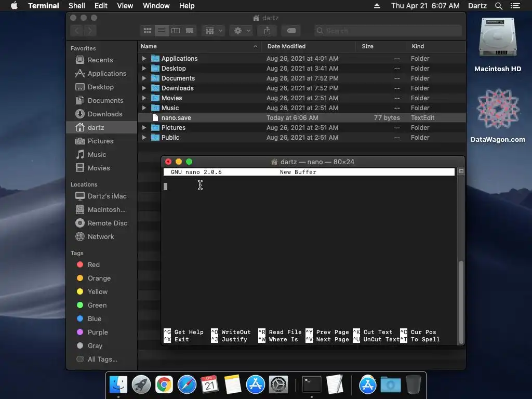
Task: Open Applications in the Finder sidebar
Action: pos(101,74)
